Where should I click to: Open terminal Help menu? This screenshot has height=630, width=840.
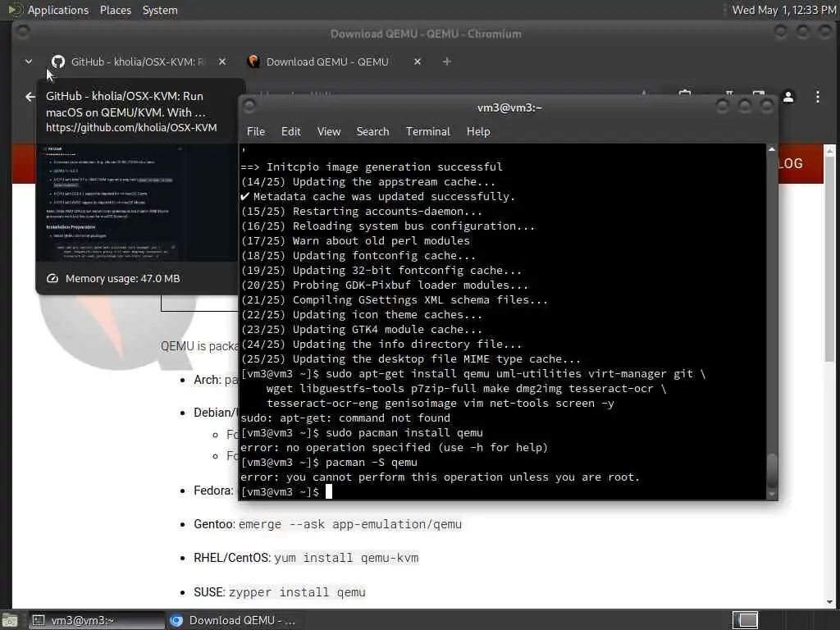pos(478,131)
